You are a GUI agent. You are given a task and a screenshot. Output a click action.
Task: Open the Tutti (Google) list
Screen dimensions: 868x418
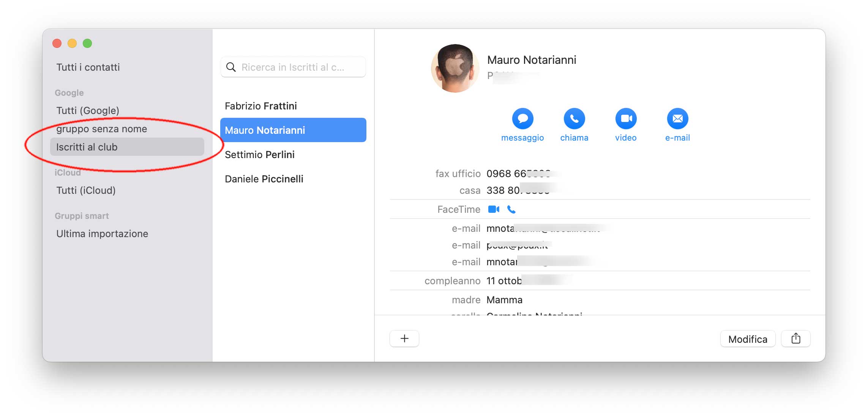tap(88, 111)
